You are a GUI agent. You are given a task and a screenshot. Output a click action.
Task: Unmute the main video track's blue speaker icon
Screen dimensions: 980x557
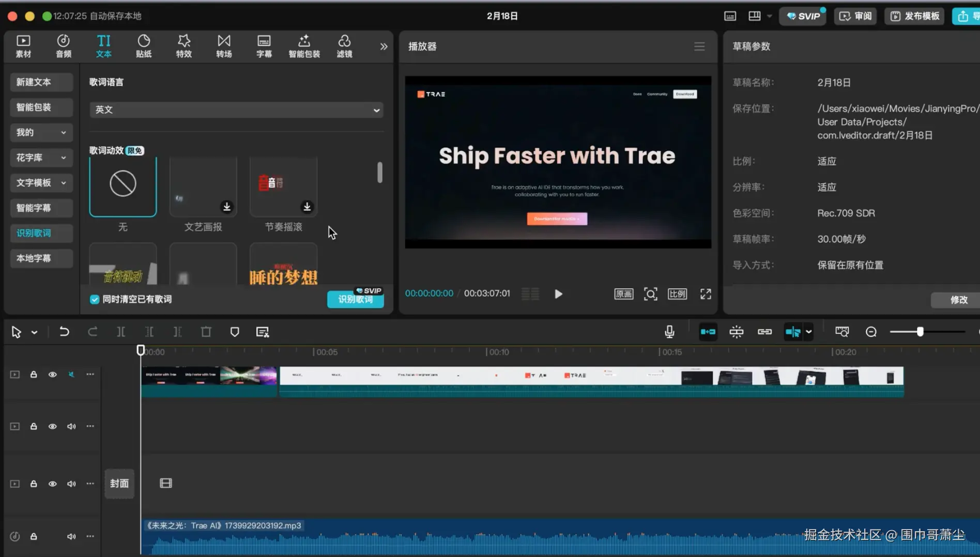point(71,375)
